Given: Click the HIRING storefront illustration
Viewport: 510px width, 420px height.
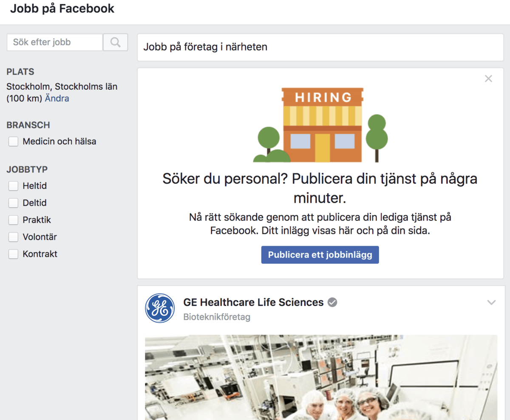Looking at the screenshot, I should [323, 125].
